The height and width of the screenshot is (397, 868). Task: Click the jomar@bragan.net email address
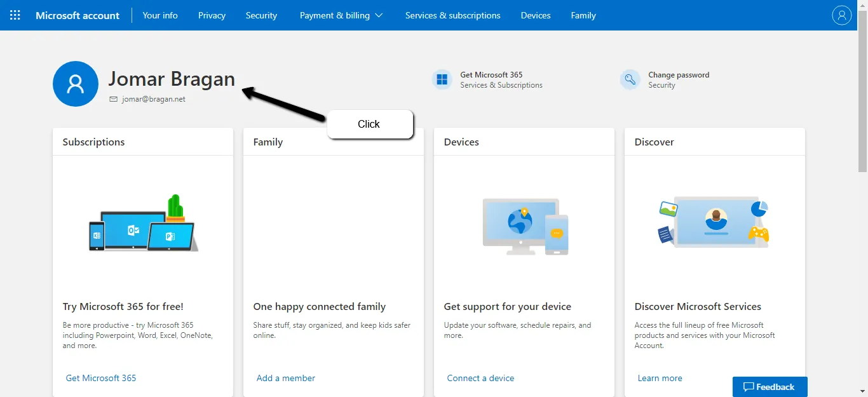click(154, 99)
